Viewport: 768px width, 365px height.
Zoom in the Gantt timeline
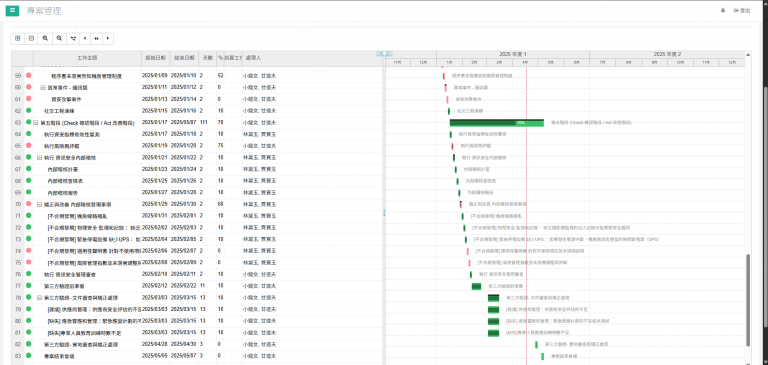[x=45, y=38]
